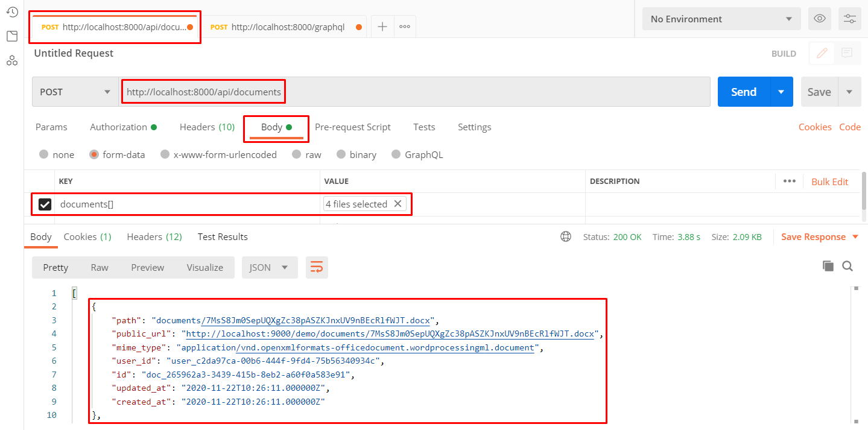Viewport: 868px width, 430px height.
Task: Open the column options three-dots icon
Action: [789, 181]
